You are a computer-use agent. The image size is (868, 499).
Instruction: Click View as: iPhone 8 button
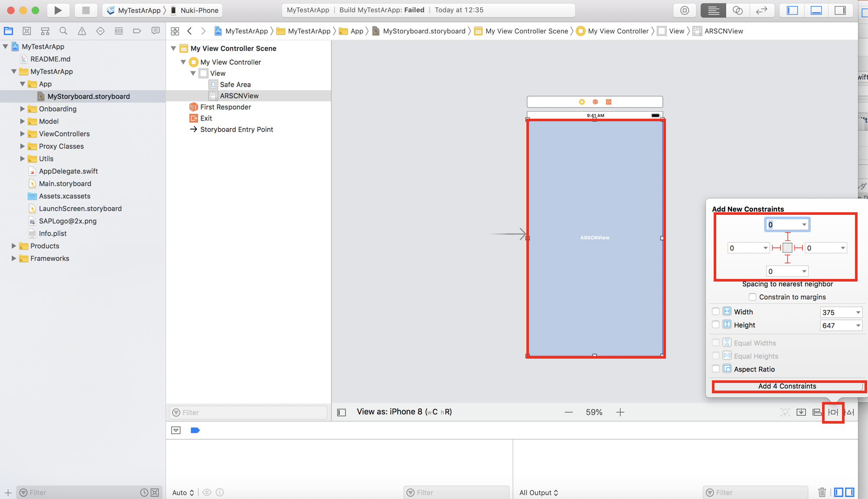(x=404, y=412)
